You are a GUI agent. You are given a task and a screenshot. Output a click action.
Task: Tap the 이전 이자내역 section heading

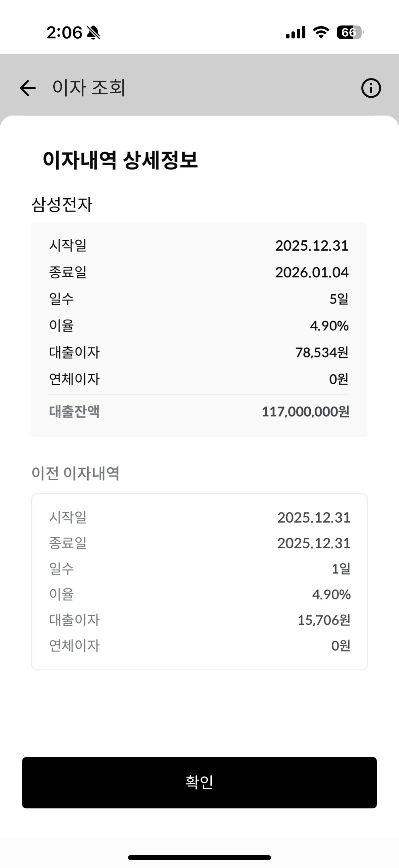75,473
